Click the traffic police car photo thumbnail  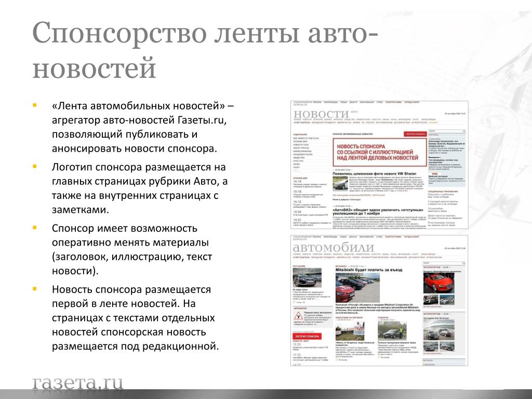pos(392,331)
